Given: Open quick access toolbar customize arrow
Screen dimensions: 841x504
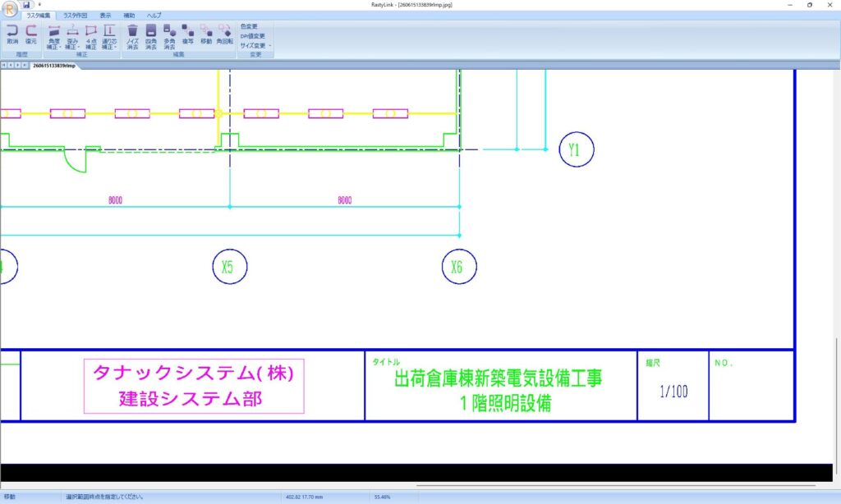Looking at the screenshot, I should coord(39,5).
